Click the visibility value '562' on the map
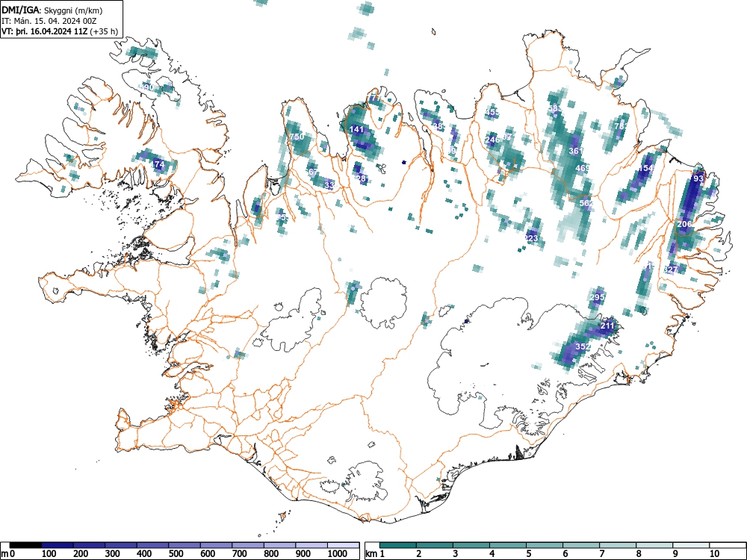 tap(586, 203)
